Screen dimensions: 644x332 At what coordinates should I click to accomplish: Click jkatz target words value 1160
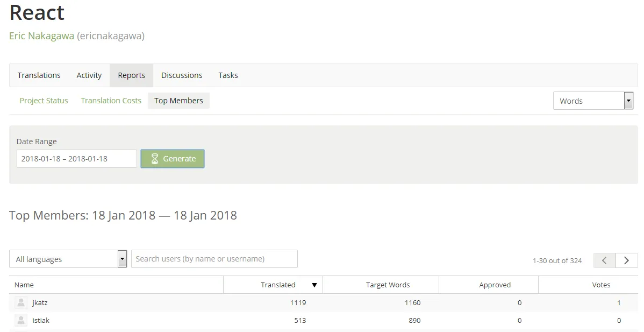tap(412, 303)
